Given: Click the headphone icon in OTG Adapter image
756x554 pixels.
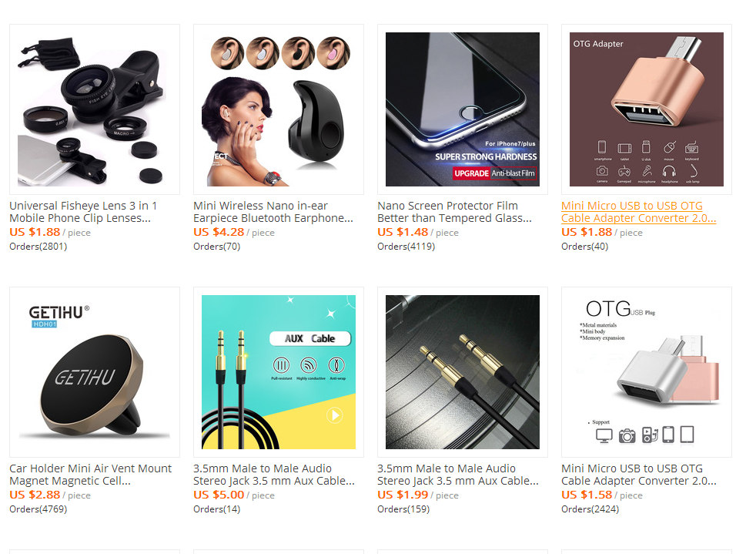Looking at the screenshot, I should pyautogui.click(x=669, y=171).
